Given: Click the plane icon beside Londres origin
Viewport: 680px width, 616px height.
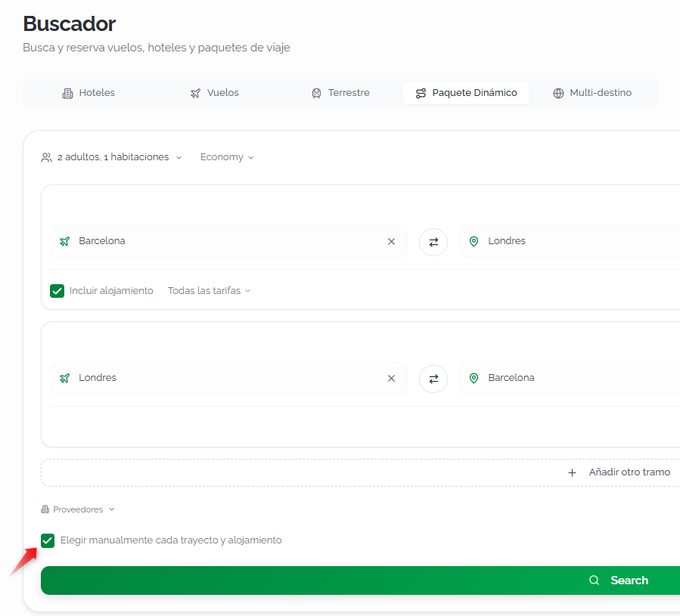Looking at the screenshot, I should [64, 379].
